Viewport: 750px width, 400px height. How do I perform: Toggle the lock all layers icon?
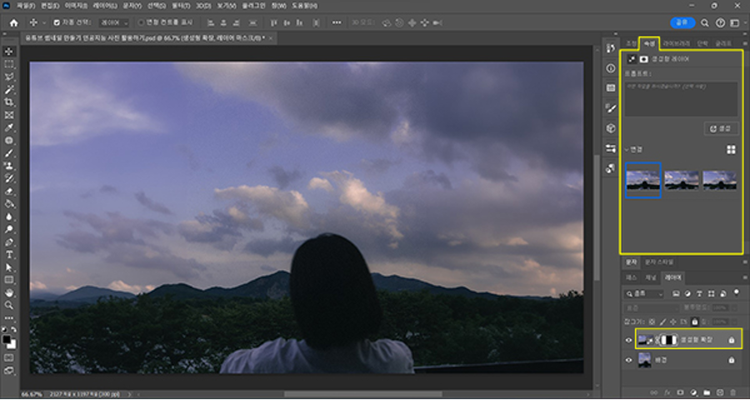coord(695,322)
